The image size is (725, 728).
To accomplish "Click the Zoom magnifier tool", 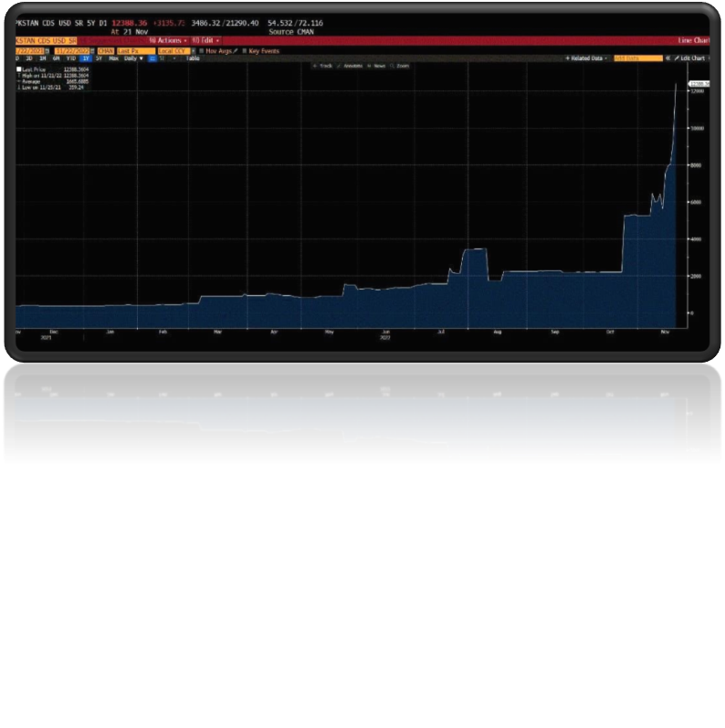I will pyautogui.click(x=400, y=66).
